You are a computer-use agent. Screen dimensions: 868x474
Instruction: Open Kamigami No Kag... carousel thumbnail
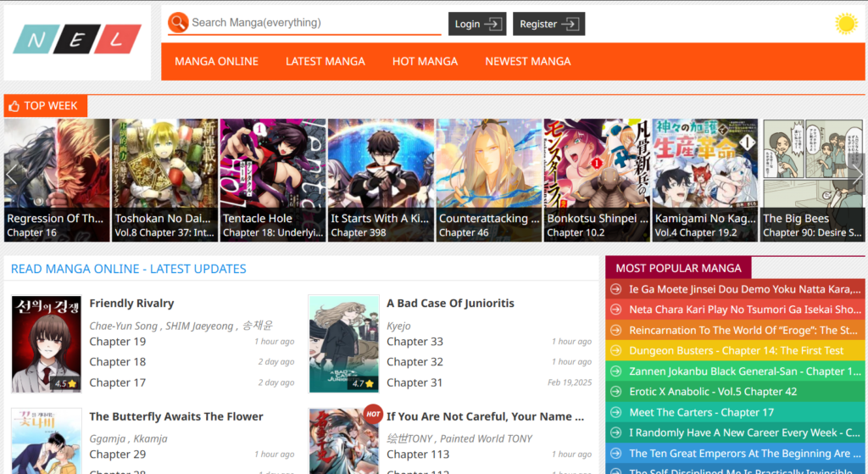(x=704, y=180)
